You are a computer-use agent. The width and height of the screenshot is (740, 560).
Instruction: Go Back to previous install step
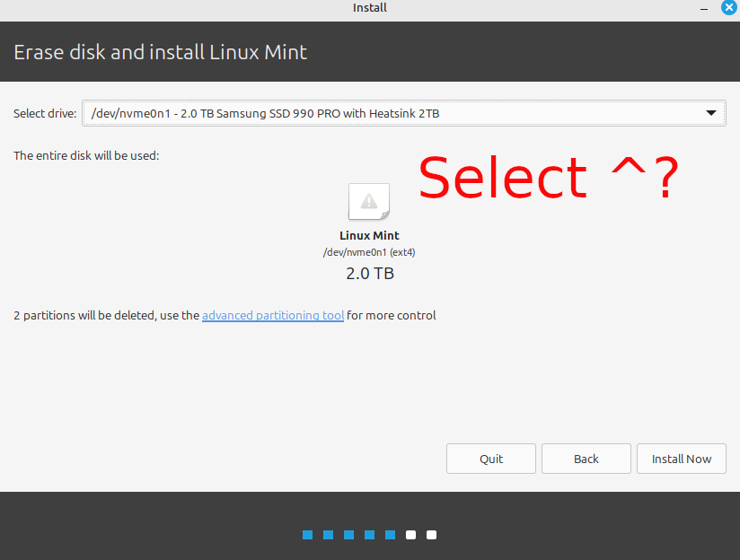click(586, 459)
